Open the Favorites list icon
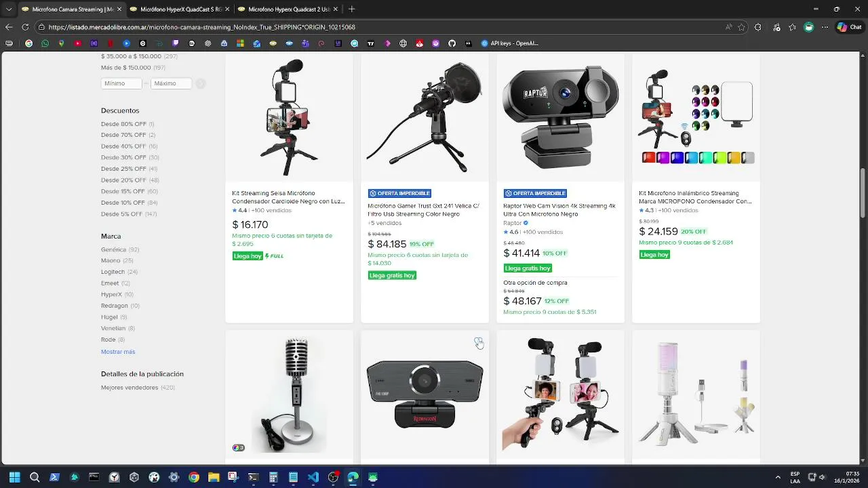This screenshot has height=488, width=868. (793, 27)
